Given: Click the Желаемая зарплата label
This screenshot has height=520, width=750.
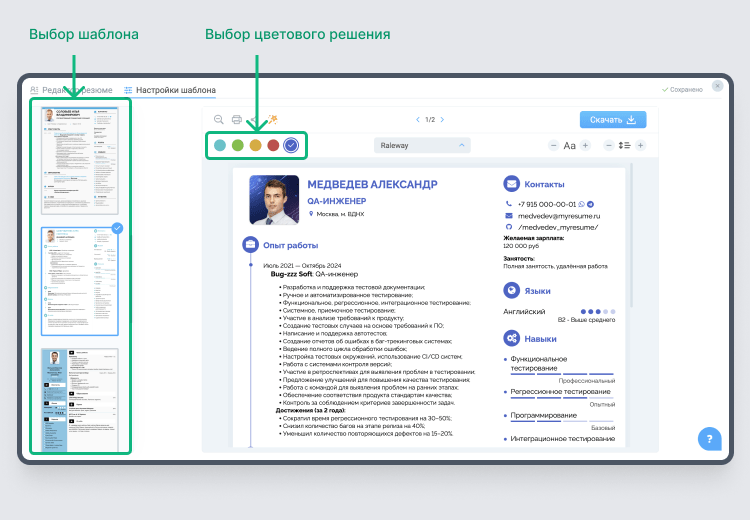Looking at the screenshot, I should point(534,238).
